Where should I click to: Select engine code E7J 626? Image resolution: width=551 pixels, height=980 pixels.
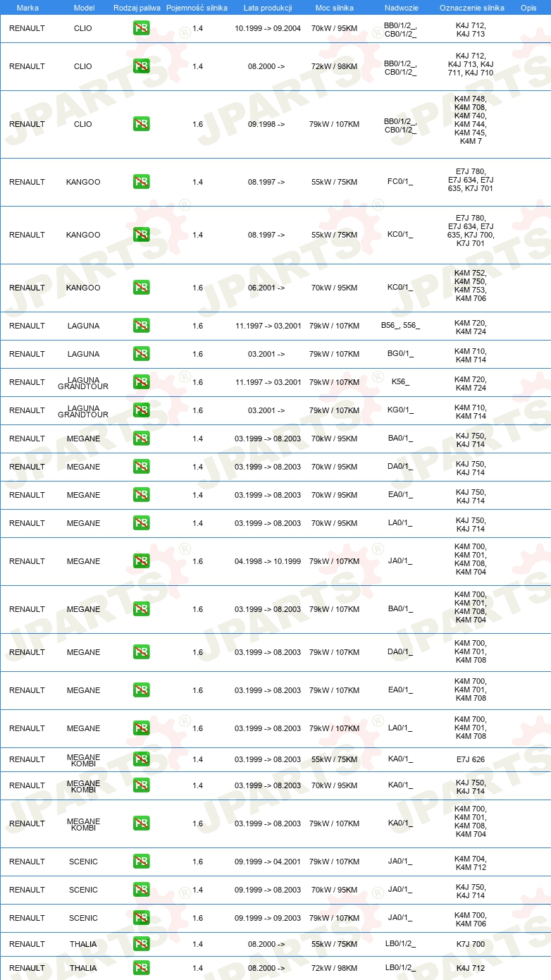coord(471,759)
